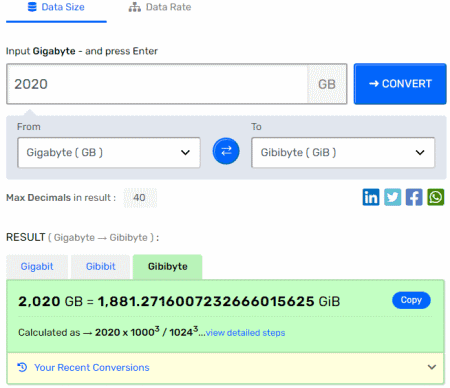Expand Your Recent Conversions chevron
450x388 pixels.
(432, 367)
